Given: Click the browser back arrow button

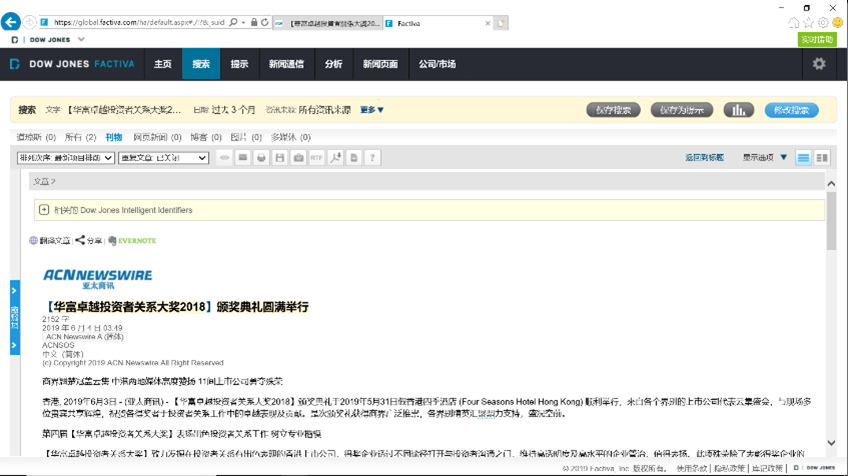Looking at the screenshot, I should click(x=11, y=22).
